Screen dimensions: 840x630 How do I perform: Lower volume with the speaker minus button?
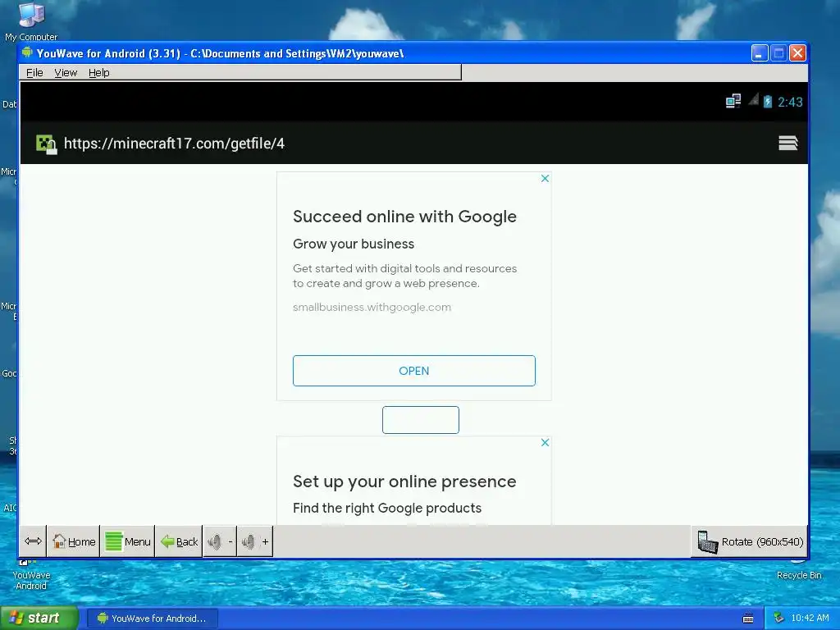220,541
